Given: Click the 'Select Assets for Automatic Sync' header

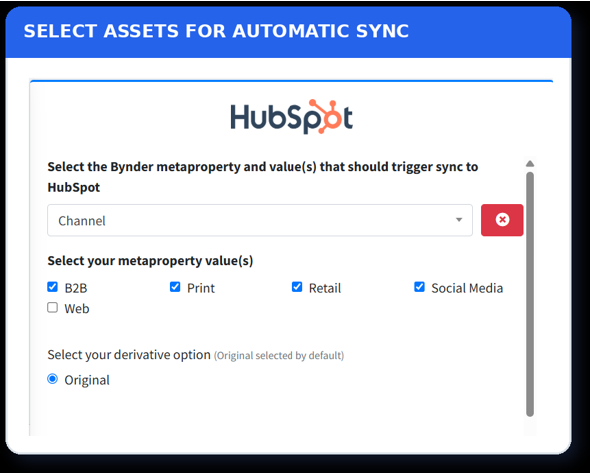Looking at the screenshot, I should click(x=216, y=31).
